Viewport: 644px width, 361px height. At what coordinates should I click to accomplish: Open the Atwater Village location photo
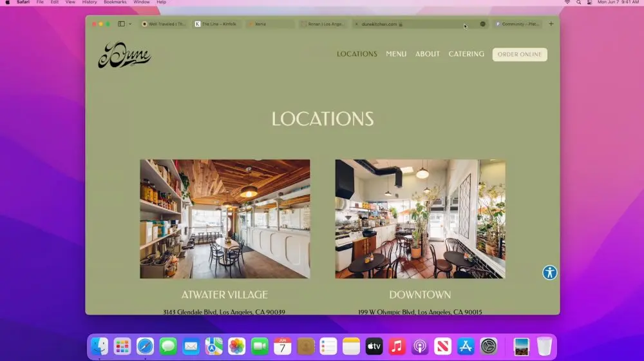[x=225, y=219]
